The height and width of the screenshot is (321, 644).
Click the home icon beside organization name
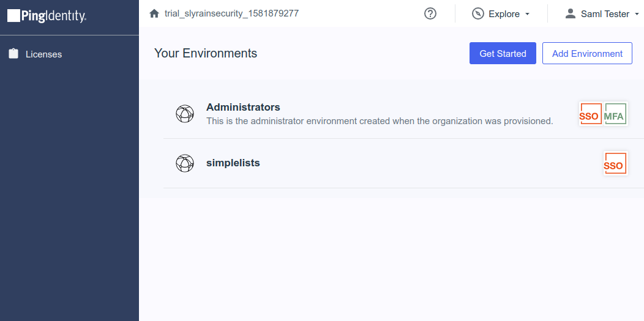(x=154, y=13)
